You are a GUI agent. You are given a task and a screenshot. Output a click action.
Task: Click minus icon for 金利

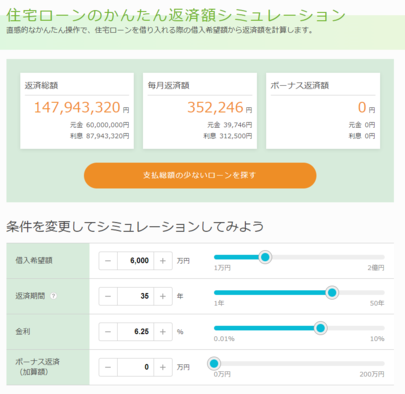point(108,332)
